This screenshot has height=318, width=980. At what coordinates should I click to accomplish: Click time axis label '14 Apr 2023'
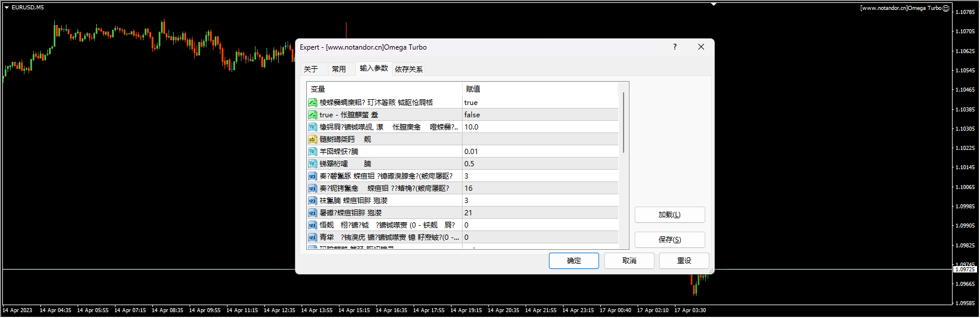(x=17, y=310)
